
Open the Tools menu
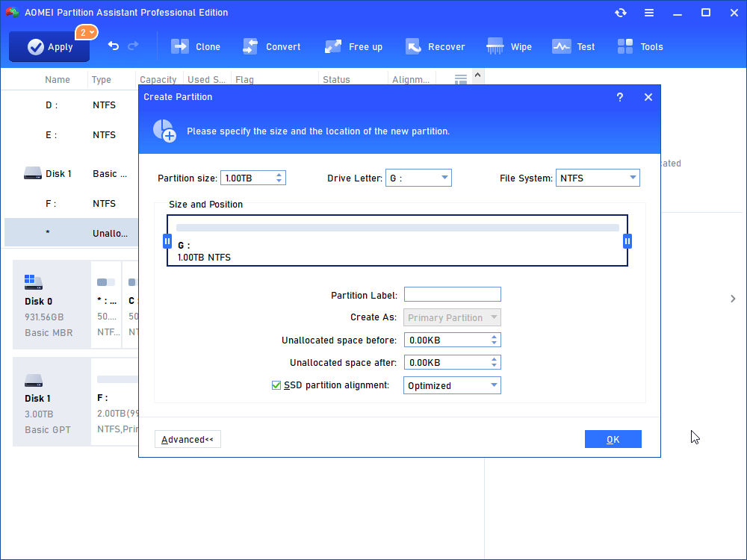(x=640, y=46)
